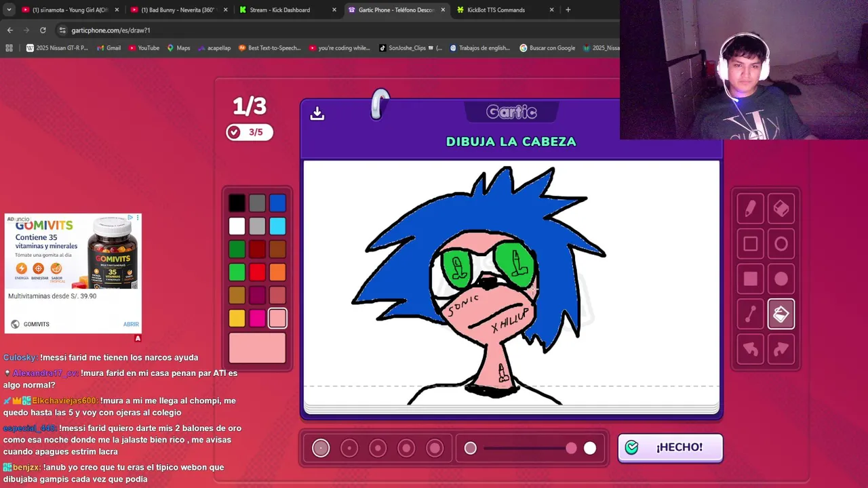868x488 pixels.
Task: Pick the dark gray color swatch
Action: [x=257, y=203]
